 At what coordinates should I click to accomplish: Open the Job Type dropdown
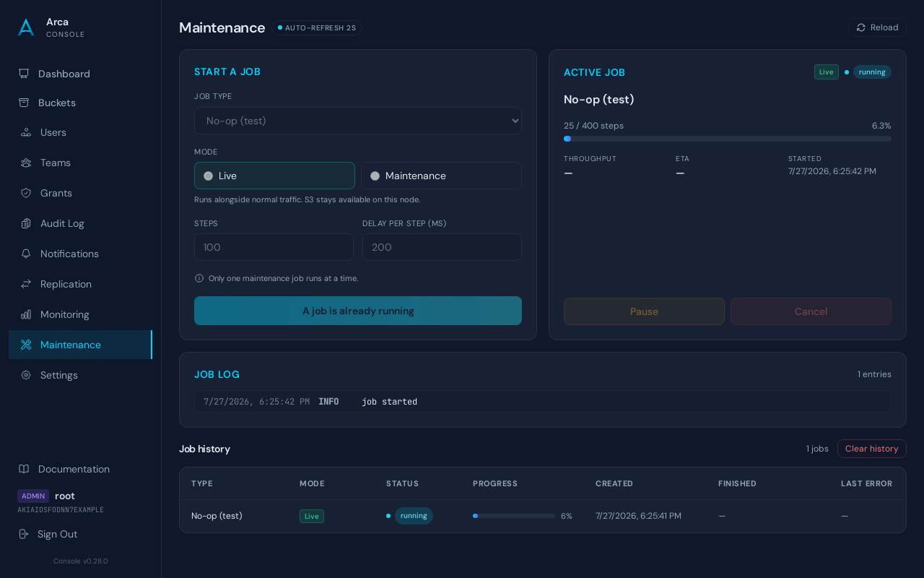coord(358,121)
